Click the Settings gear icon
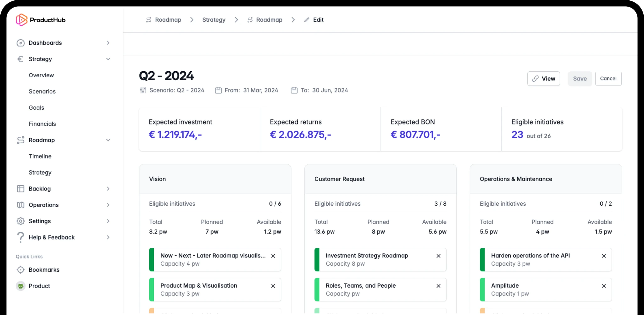 tap(20, 221)
